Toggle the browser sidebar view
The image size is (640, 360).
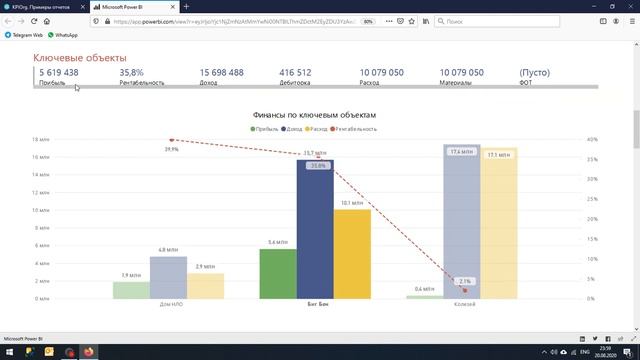tap(603, 21)
